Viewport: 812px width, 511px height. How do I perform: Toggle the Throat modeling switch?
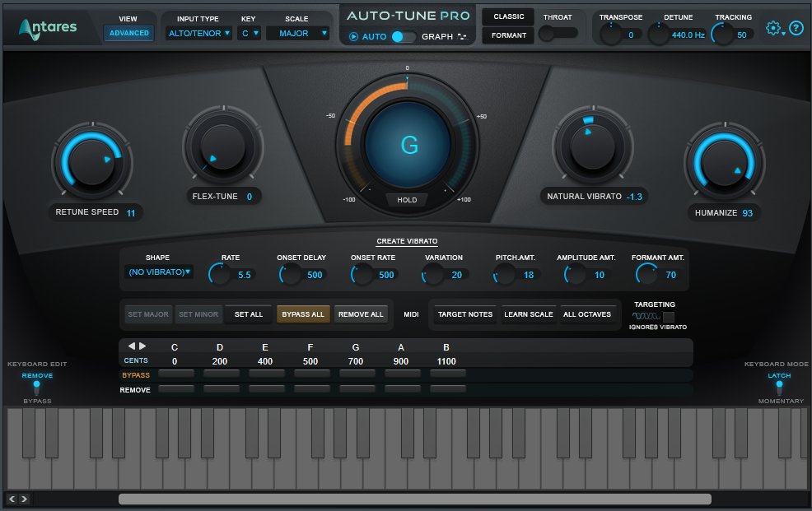(558, 34)
